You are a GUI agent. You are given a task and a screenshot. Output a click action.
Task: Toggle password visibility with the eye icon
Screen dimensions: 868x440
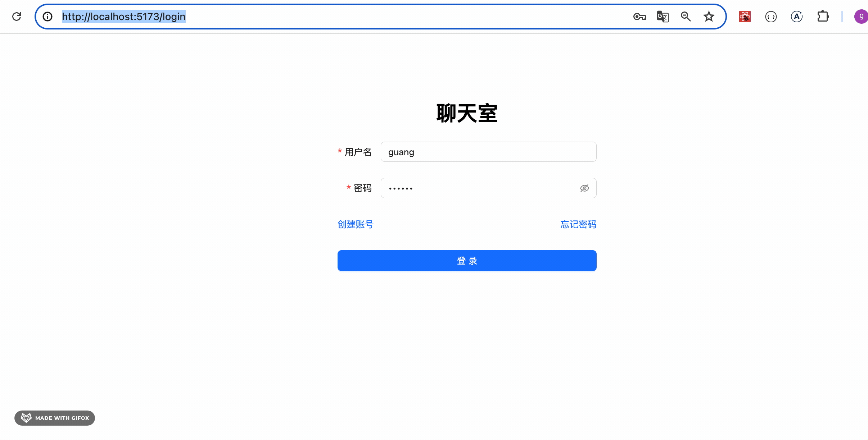584,188
